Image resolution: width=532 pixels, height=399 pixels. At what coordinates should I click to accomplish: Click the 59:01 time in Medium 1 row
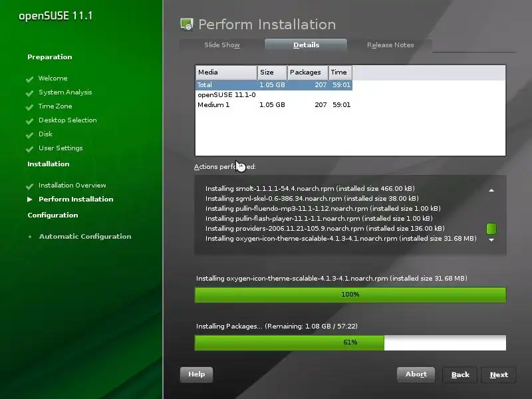341,105
